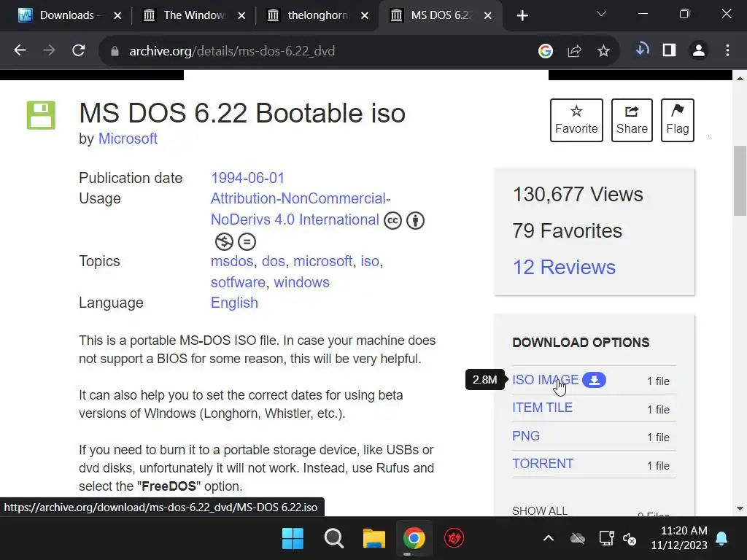Open the tab search dropdown

pos(601,14)
